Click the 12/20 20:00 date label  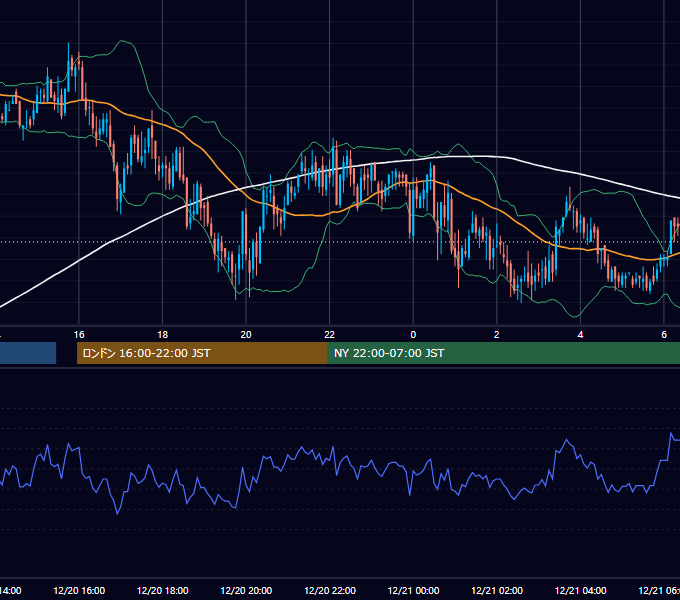[246, 590]
